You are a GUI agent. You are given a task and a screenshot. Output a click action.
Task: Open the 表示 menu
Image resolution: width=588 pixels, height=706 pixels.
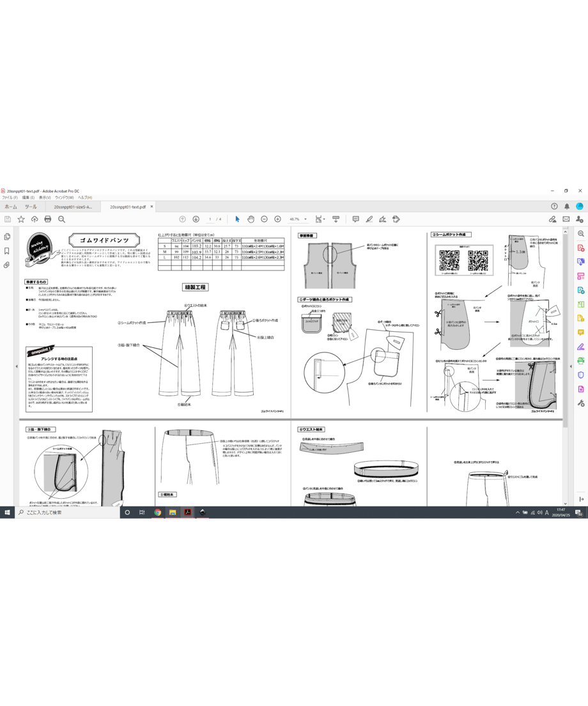point(45,198)
